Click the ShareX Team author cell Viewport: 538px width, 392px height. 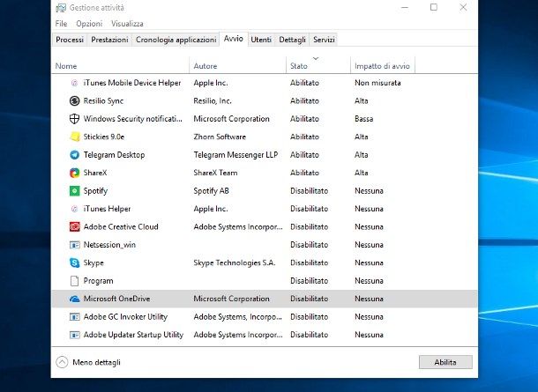tap(215, 173)
